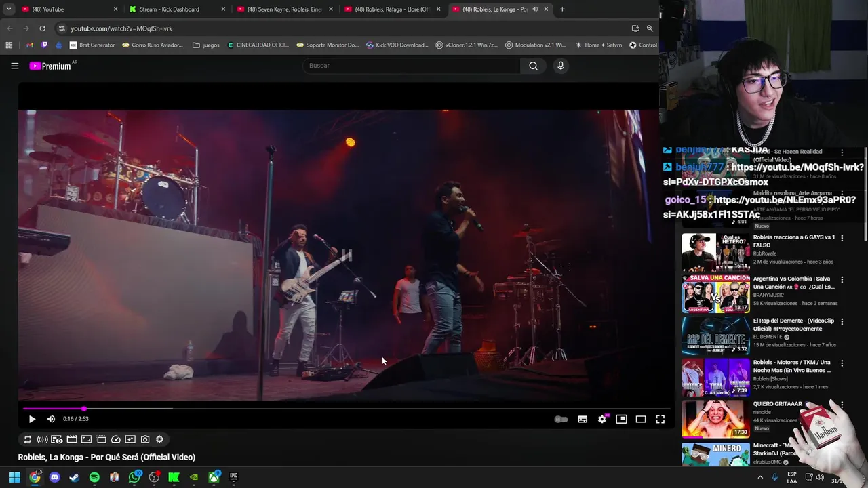This screenshot has width=868, height=488.
Task: Open options menu for 'Robleis - Motores / TKM'
Action: point(842,363)
